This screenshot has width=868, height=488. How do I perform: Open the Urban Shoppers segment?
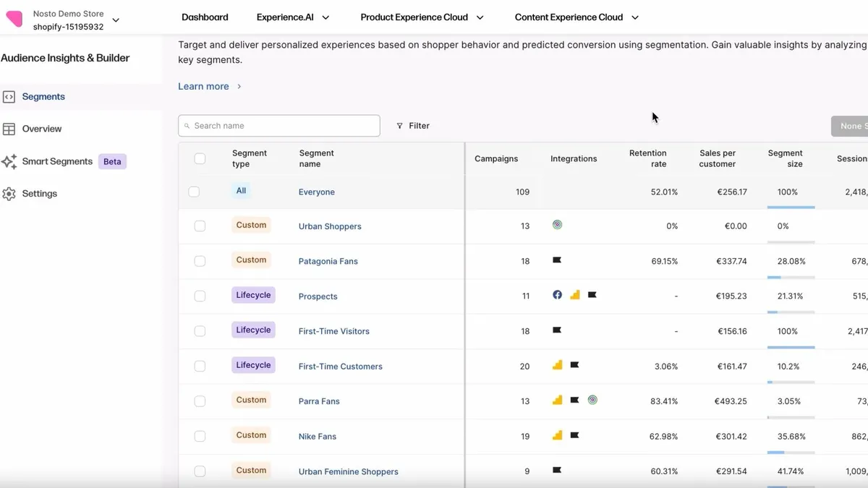tap(330, 226)
